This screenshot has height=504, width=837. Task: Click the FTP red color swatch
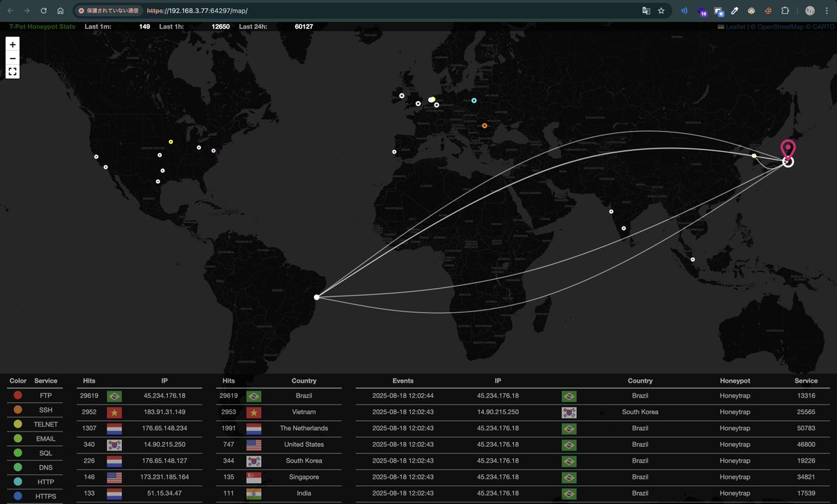(x=18, y=395)
